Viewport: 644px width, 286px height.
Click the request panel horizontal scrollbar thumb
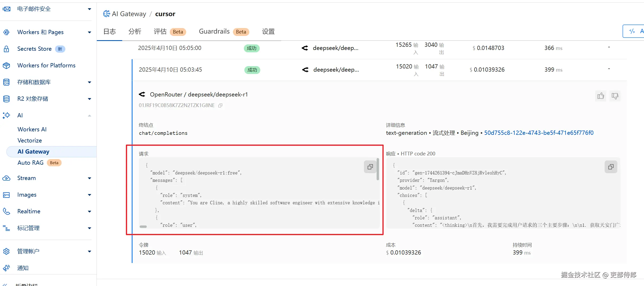click(143, 227)
